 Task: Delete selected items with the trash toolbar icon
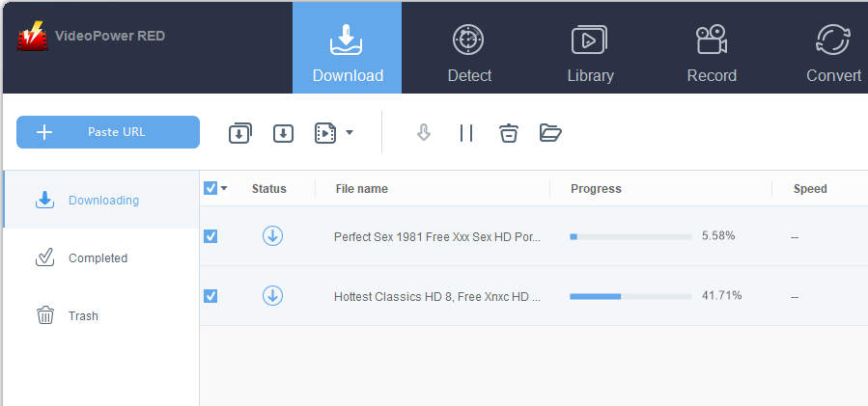[509, 133]
